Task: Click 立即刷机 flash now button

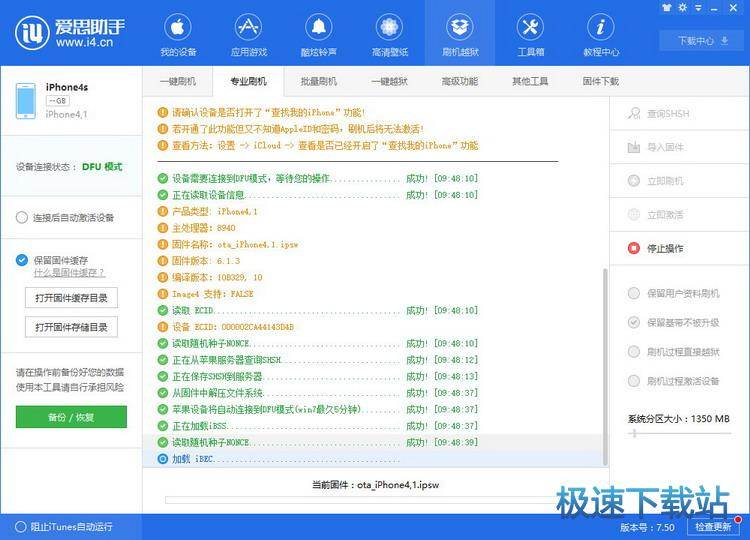Action: coord(655,181)
